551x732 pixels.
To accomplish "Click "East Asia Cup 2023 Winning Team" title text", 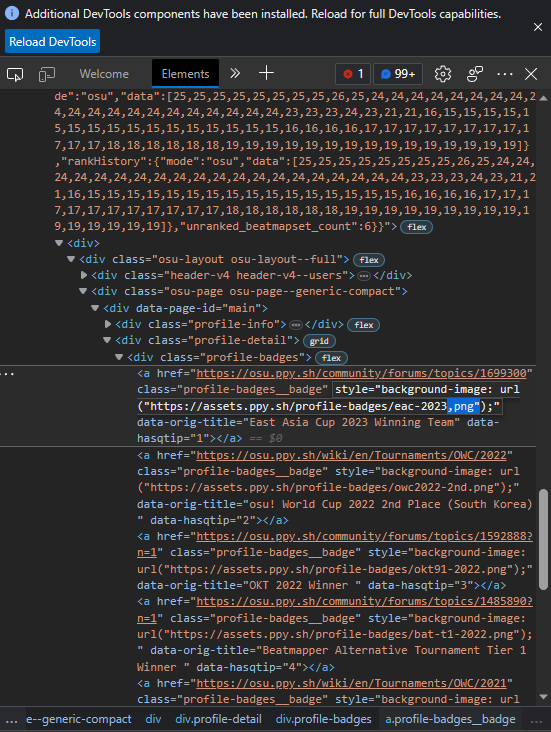I will point(354,422).
